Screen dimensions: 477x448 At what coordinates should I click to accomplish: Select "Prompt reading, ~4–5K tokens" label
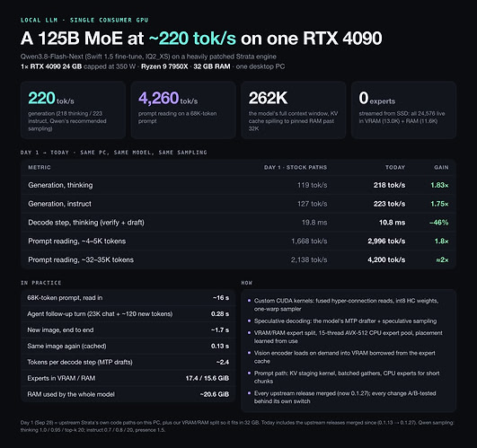coord(77,241)
